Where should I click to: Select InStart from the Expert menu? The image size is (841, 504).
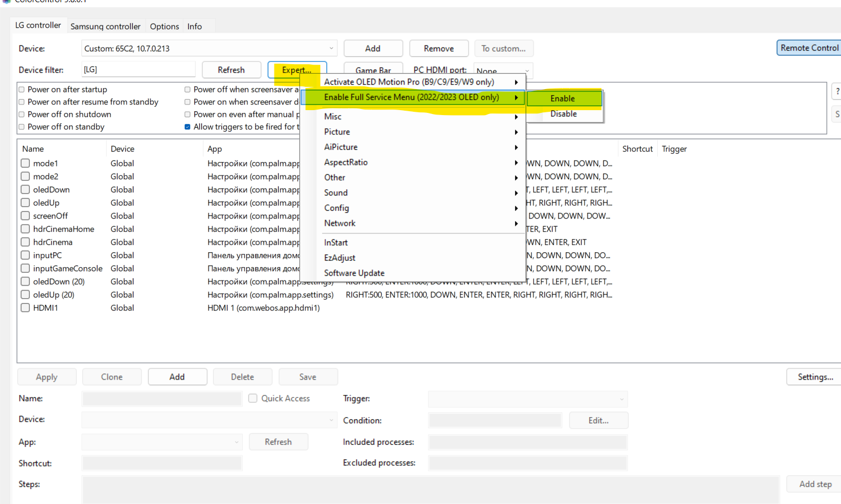coord(336,242)
